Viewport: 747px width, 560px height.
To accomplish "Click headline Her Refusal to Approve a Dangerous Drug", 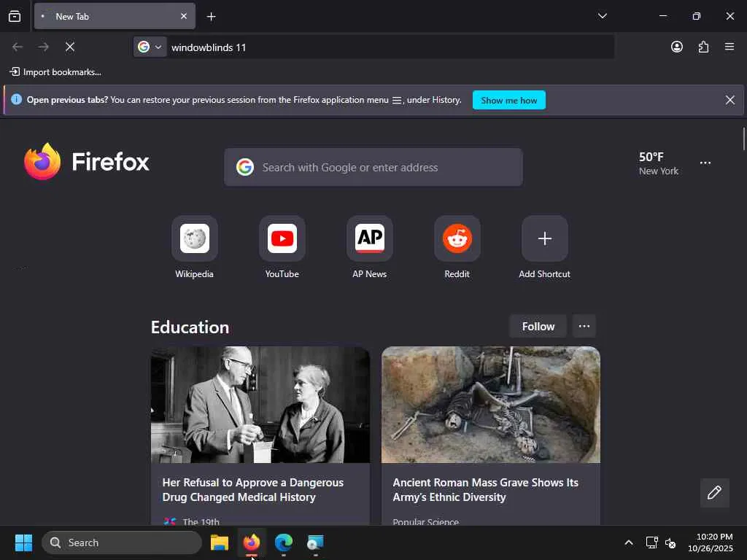I will click(253, 489).
